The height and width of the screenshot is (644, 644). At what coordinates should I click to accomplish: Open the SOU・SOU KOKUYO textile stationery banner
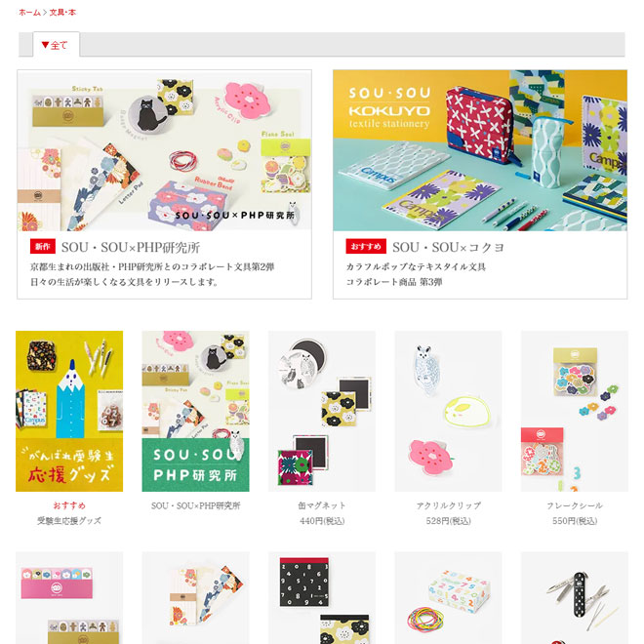[480, 150]
